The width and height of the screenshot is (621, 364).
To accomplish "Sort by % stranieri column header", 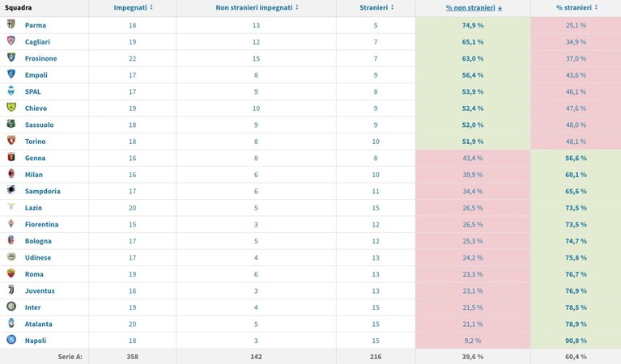I will (576, 7).
